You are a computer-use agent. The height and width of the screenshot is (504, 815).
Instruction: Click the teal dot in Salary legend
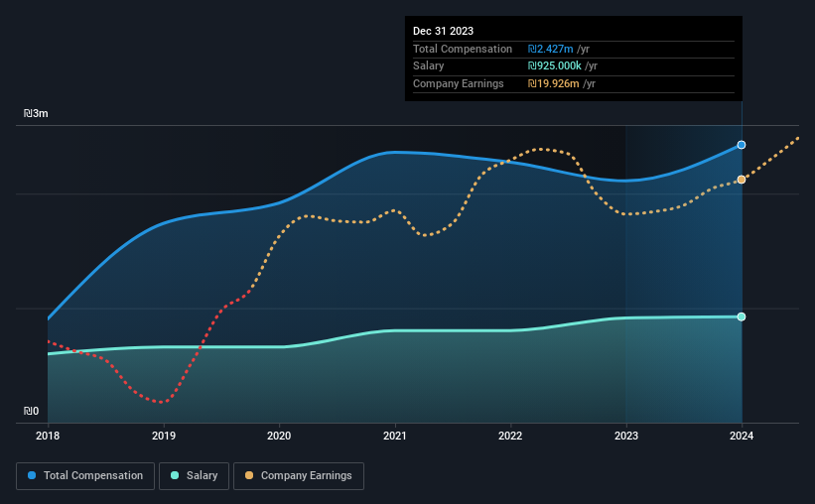[x=175, y=475]
